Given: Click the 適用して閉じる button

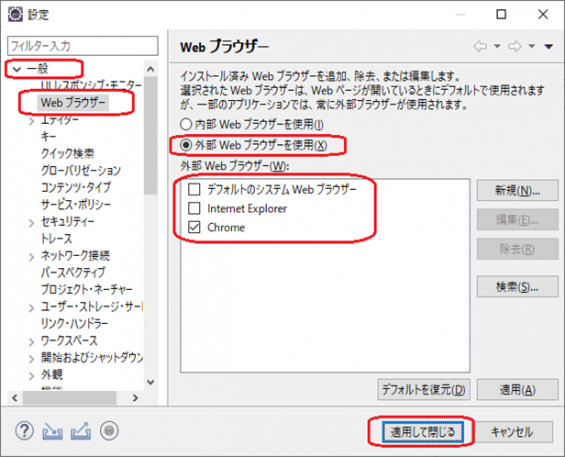Looking at the screenshot, I should click(423, 432).
